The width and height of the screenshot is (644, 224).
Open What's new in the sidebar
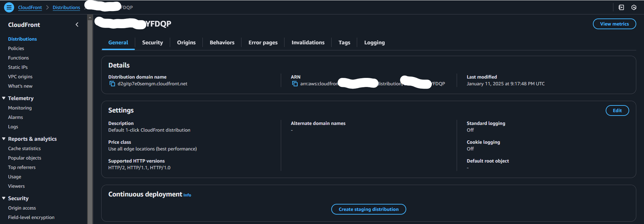[20, 86]
